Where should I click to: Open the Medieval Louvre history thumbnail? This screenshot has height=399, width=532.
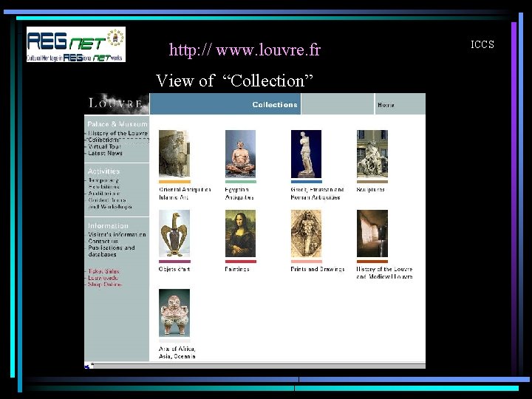[372, 233]
